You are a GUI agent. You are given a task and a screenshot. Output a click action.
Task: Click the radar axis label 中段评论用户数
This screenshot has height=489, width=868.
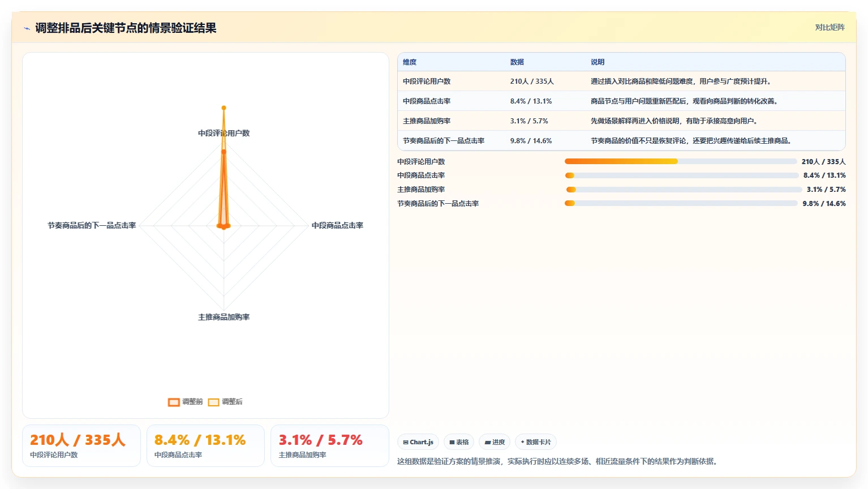coord(224,133)
